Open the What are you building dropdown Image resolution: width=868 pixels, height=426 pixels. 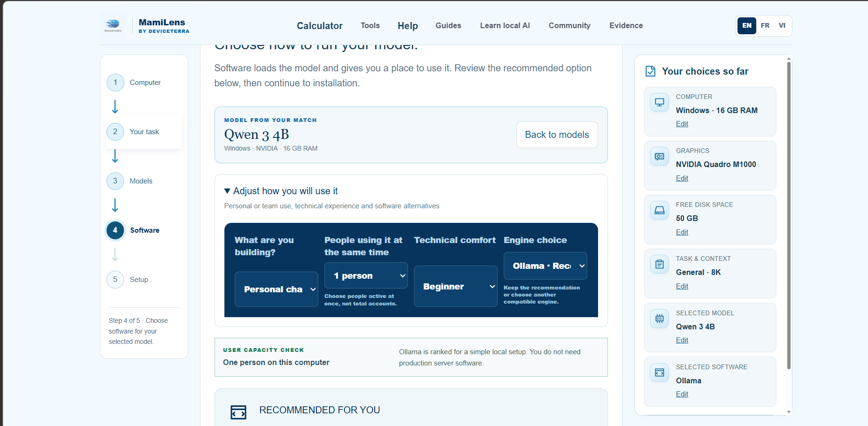277,289
